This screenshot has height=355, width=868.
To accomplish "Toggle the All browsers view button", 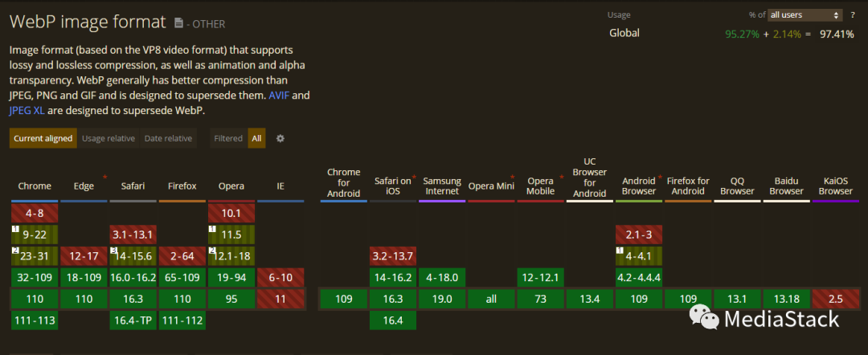I will (x=256, y=138).
